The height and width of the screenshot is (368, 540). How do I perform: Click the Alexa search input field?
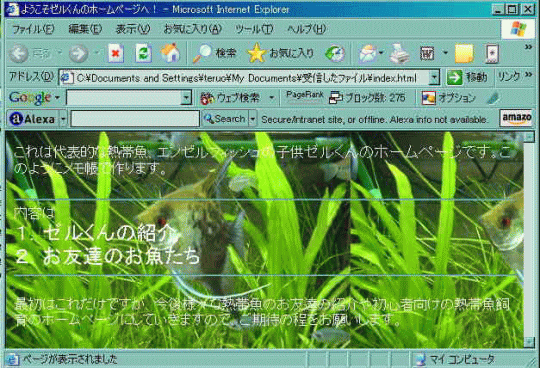click(135, 119)
